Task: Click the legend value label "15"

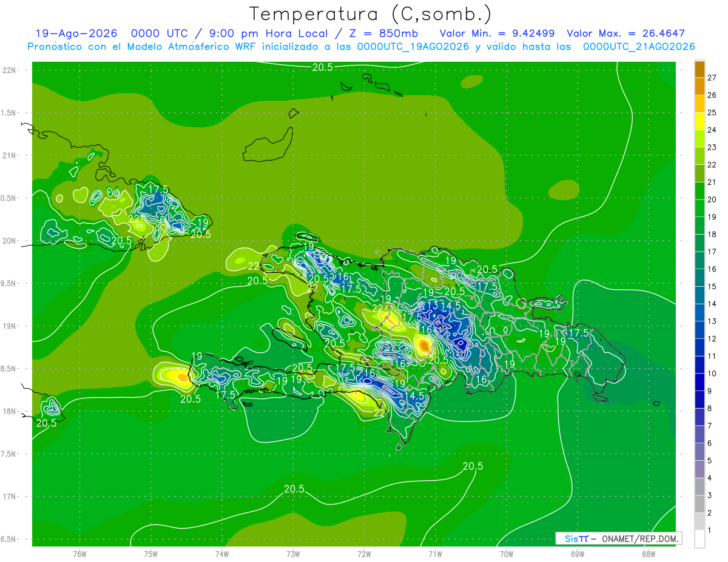Action: point(712,286)
